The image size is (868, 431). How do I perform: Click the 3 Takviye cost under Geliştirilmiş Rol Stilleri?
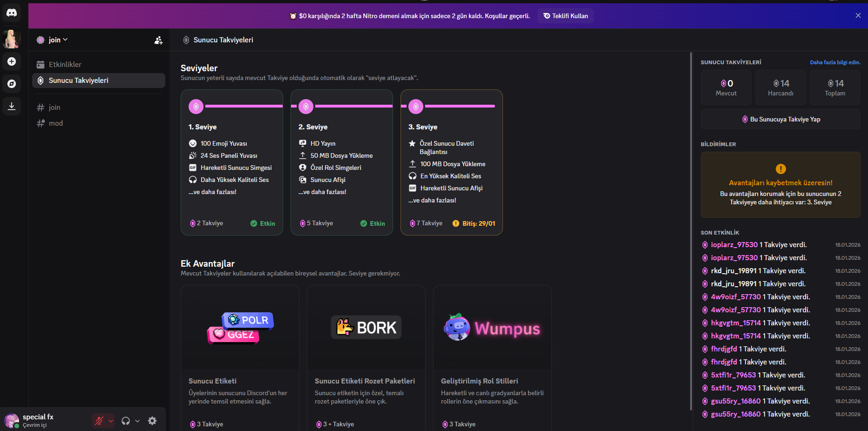(x=459, y=424)
